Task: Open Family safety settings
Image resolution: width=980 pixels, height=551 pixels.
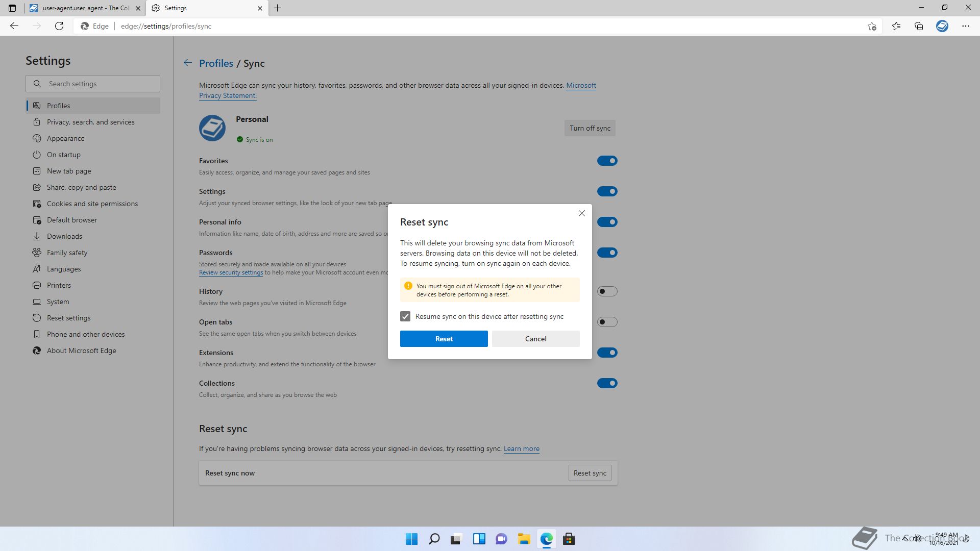Action: (x=93, y=253)
